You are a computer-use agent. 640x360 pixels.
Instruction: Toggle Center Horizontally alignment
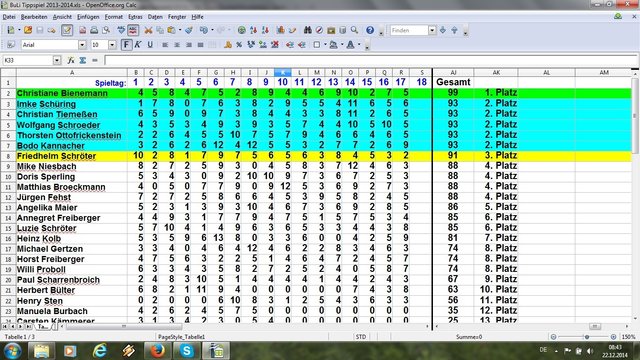[x=177, y=45]
